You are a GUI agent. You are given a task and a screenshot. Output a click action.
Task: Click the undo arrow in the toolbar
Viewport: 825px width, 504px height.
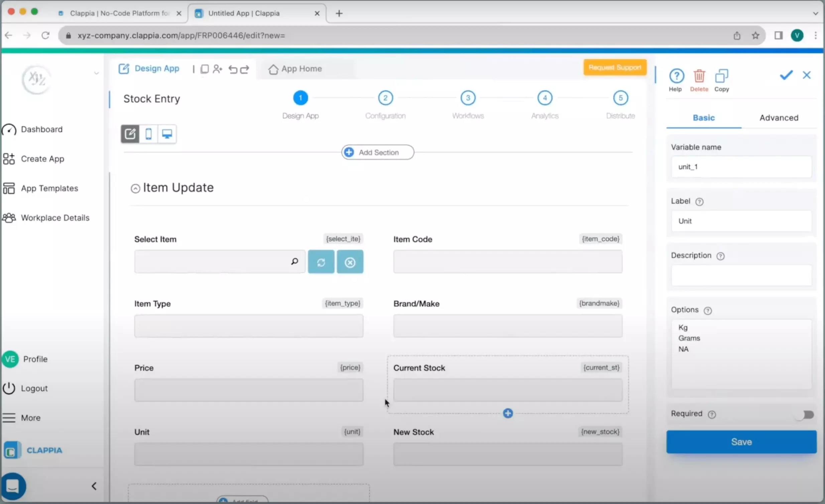[x=233, y=69]
